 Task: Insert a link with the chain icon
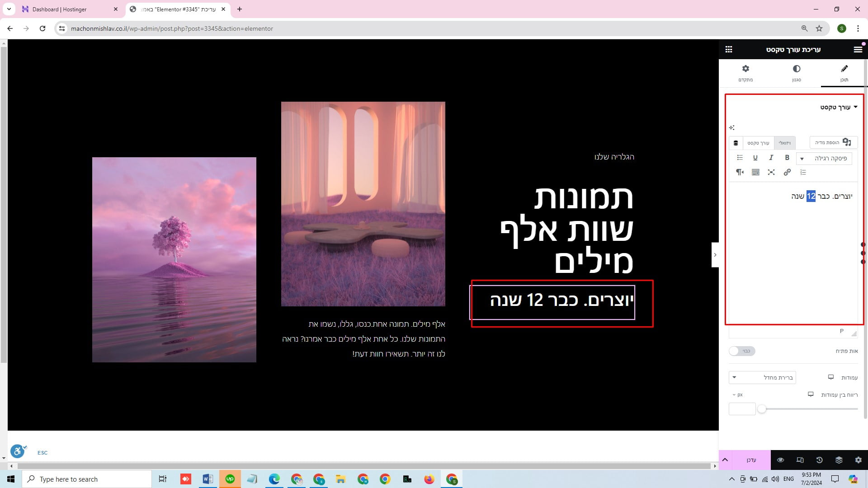coord(787,172)
